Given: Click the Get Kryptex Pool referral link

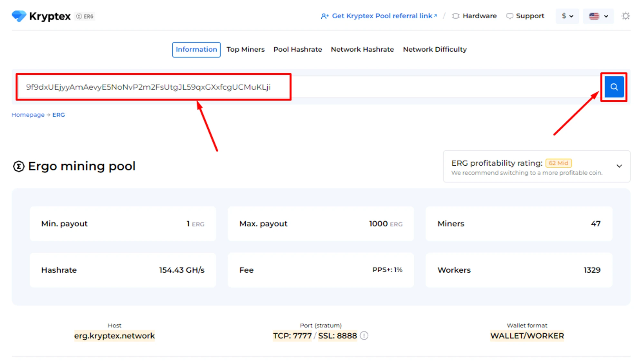Looking at the screenshot, I should pyautogui.click(x=382, y=16).
